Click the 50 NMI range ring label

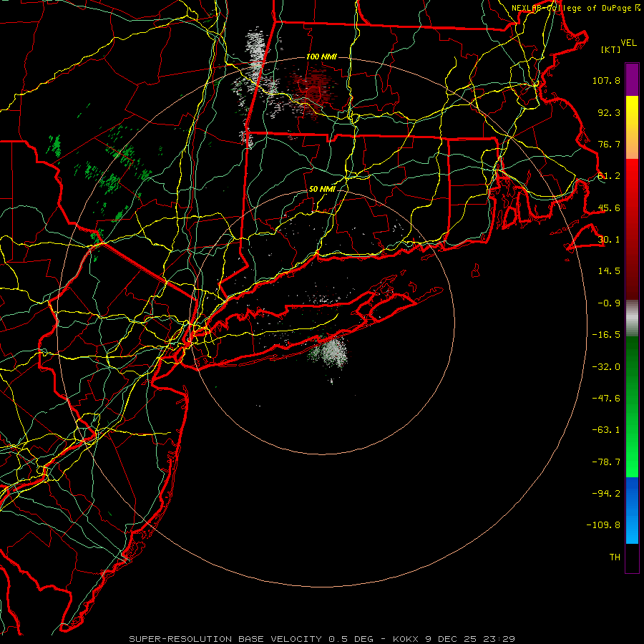321,189
